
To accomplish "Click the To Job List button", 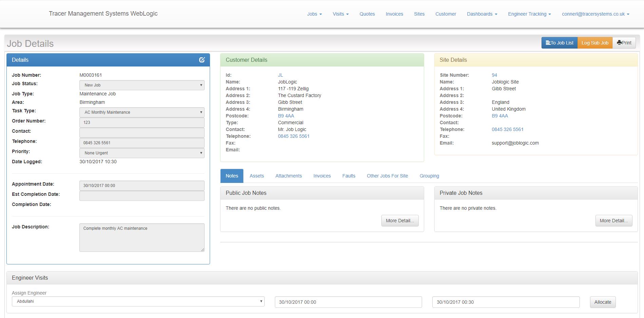I will tap(559, 43).
